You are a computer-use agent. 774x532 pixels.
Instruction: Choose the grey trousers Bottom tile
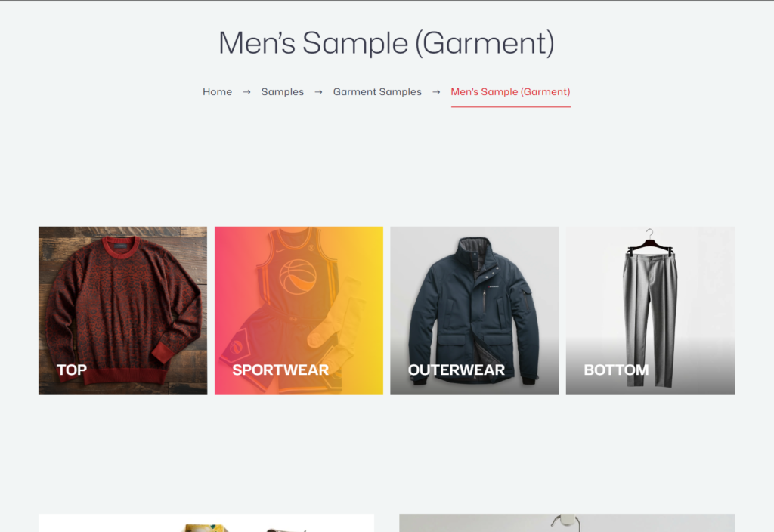pyautogui.click(x=650, y=311)
